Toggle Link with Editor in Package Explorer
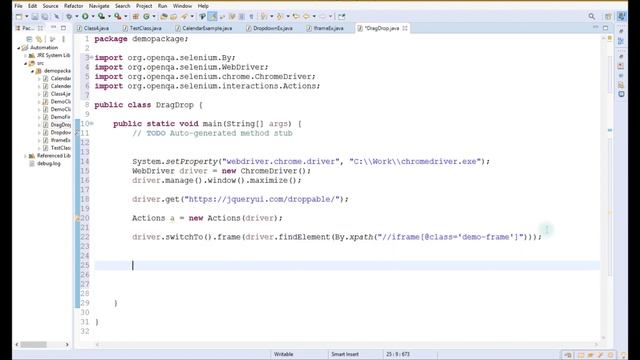The width and height of the screenshot is (640, 360). [39, 39]
